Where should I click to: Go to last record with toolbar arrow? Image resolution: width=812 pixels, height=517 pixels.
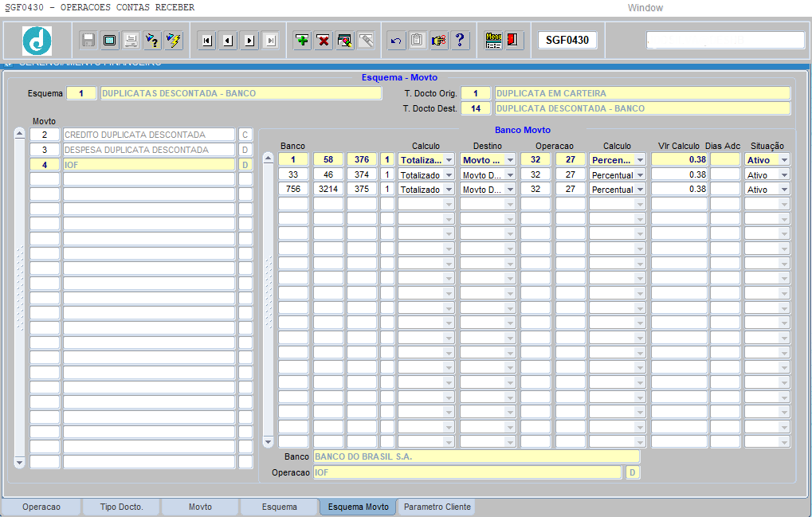click(270, 41)
